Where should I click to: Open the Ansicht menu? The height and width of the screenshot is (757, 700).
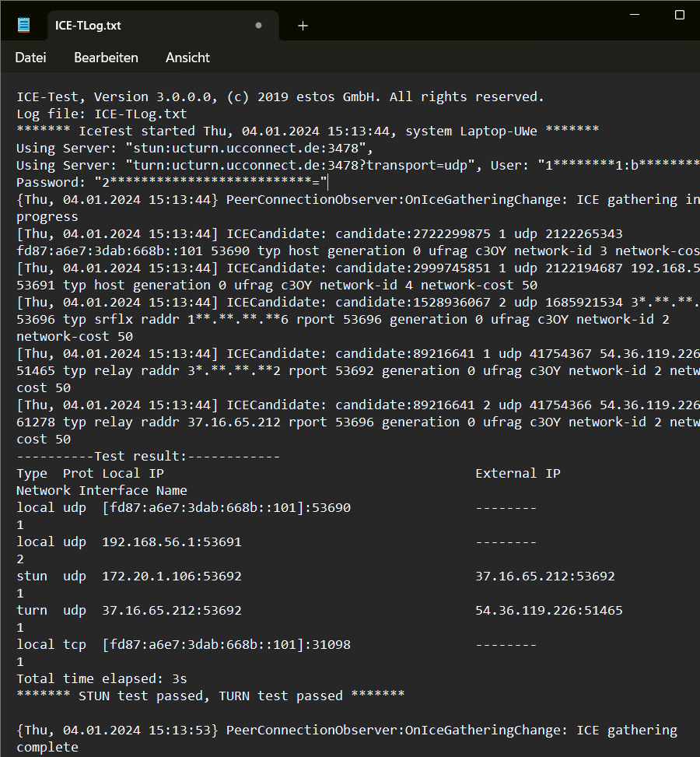[187, 58]
